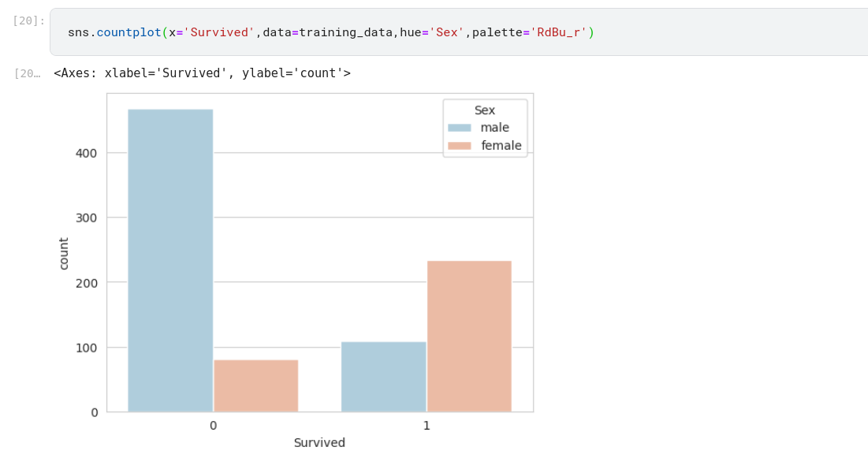This screenshot has height=473, width=868.
Task: Click the Axes xlabel output text
Action: pos(202,73)
